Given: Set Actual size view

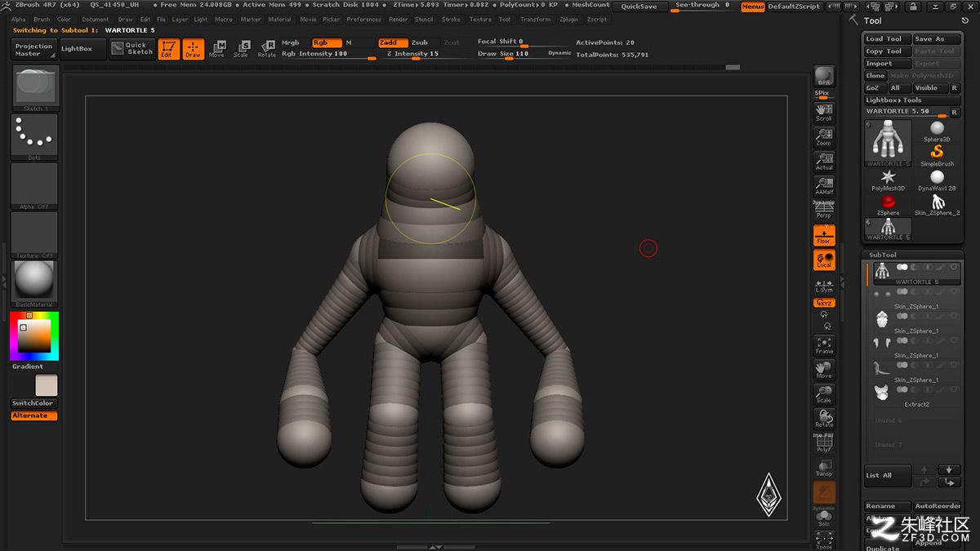Looking at the screenshot, I should (824, 162).
